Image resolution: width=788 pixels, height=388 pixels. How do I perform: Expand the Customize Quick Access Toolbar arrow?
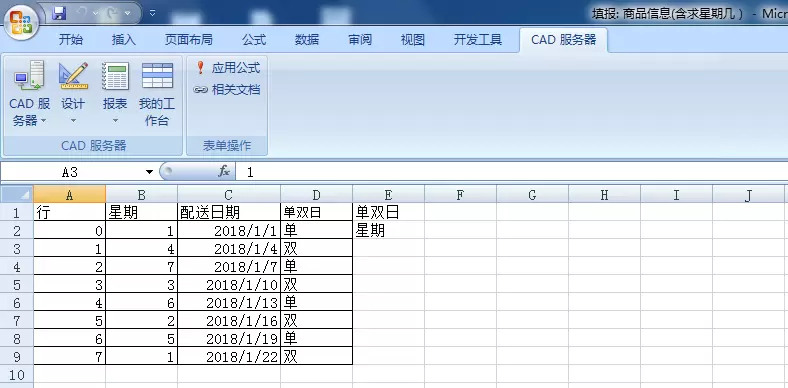[x=152, y=14]
